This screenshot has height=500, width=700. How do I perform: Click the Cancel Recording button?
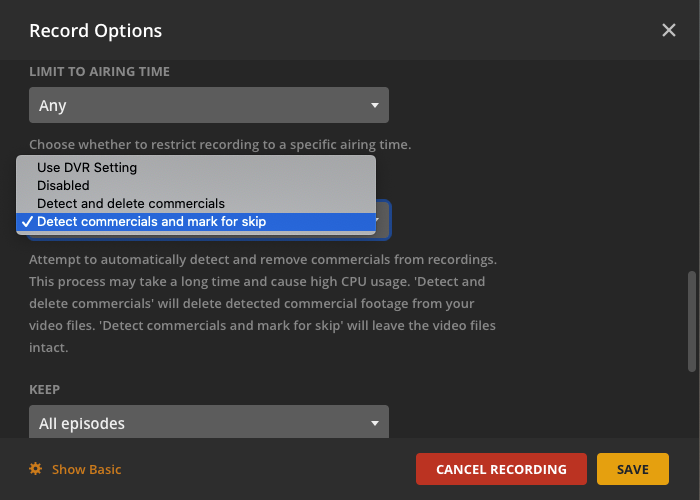(x=501, y=469)
